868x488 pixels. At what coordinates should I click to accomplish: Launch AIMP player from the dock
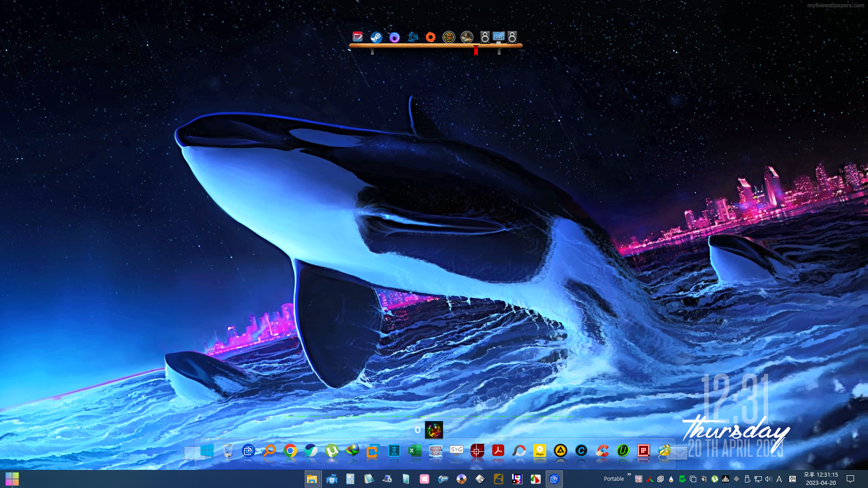tap(561, 450)
